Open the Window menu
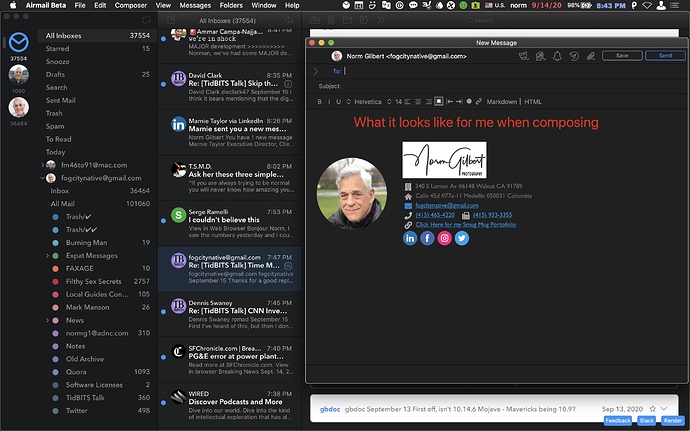The height and width of the screenshot is (431, 690). coord(263,5)
